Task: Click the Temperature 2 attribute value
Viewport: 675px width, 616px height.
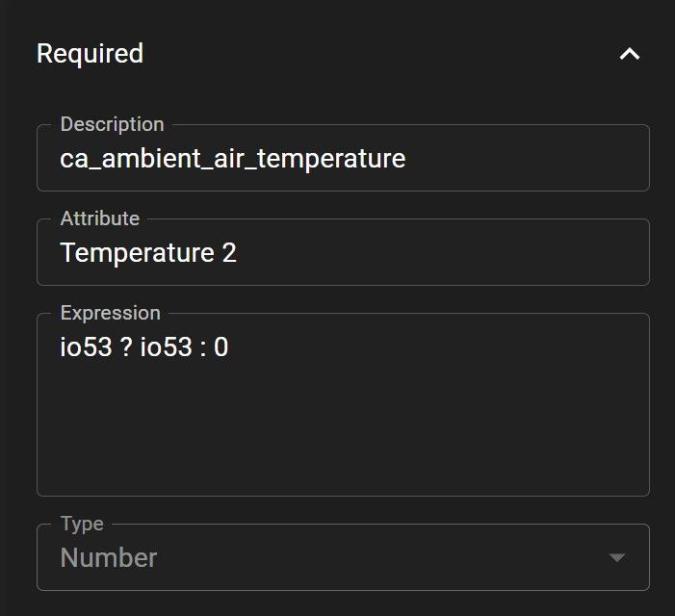Action: coord(148,253)
